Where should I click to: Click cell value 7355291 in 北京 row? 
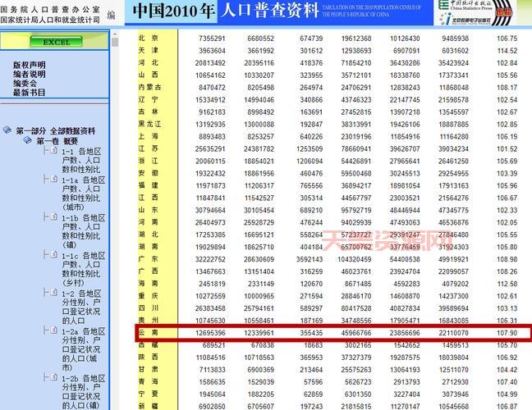212,39
